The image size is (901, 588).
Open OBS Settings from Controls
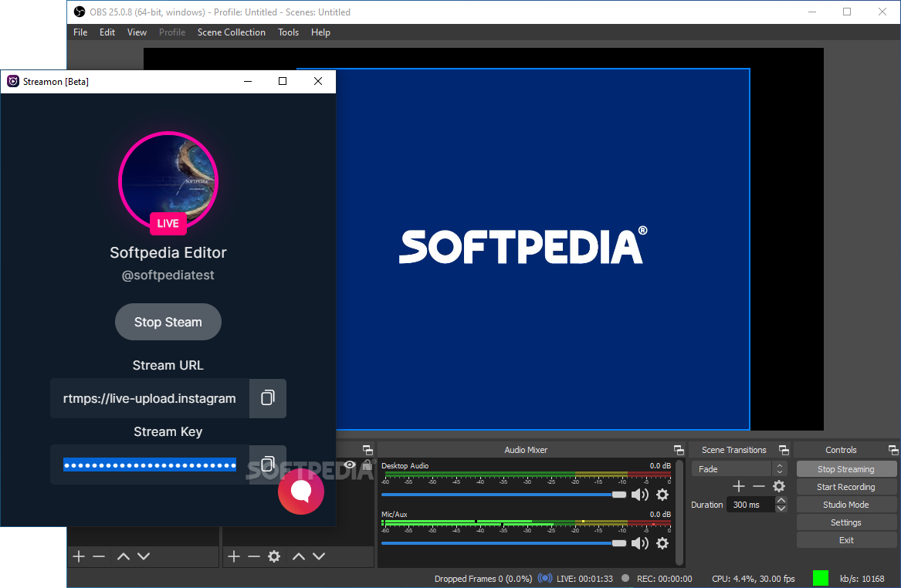(x=846, y=522)
